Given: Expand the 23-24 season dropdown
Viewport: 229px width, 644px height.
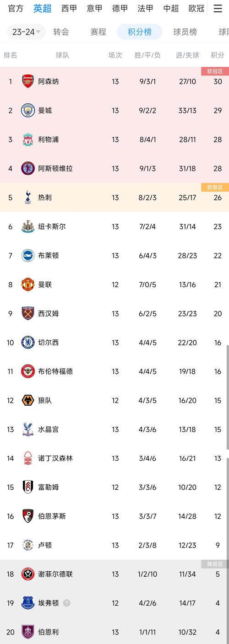Looking at the screenshot, I should [x=27, y=32].
